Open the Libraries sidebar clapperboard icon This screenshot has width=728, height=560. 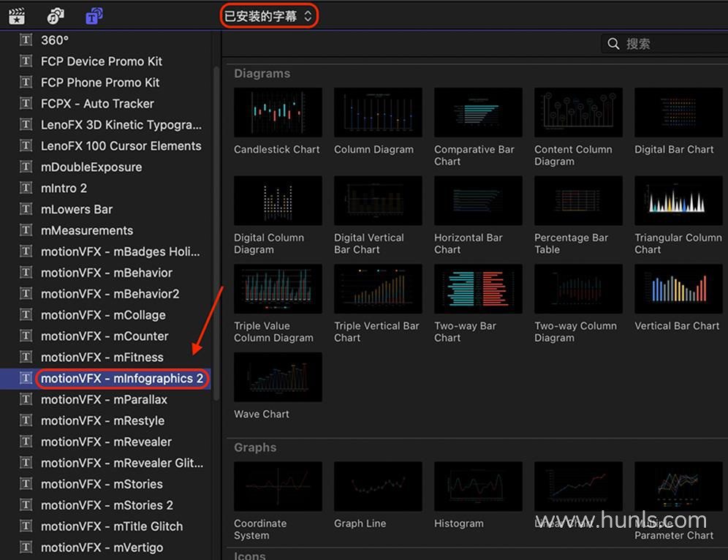(17, 16)
